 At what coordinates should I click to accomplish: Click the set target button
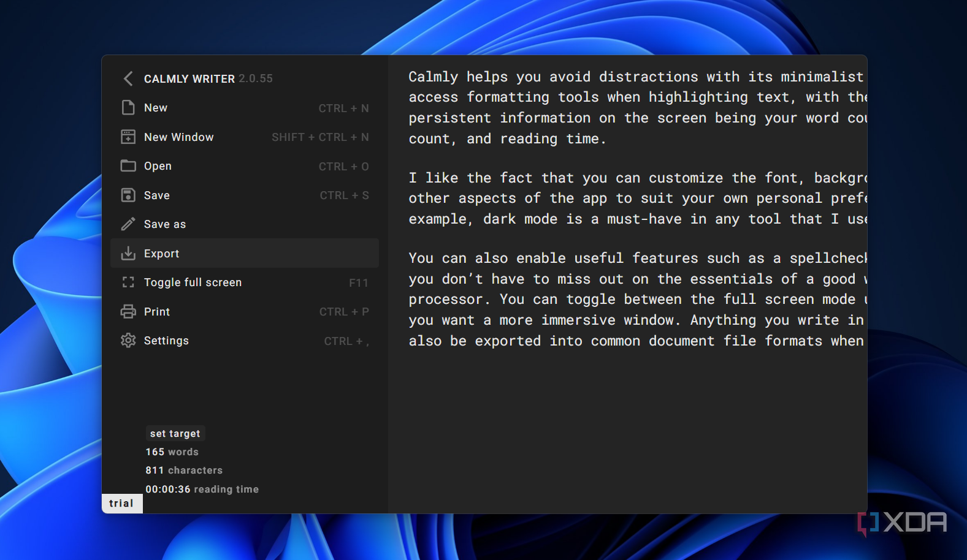tap(175, 433)
